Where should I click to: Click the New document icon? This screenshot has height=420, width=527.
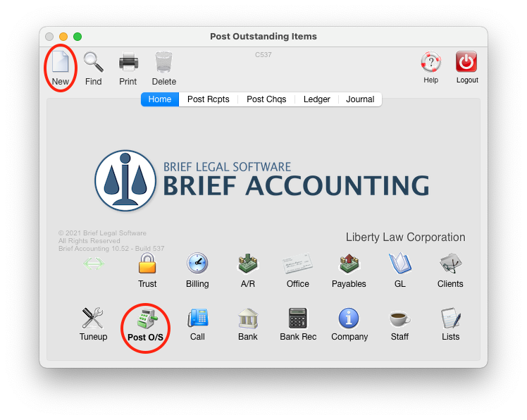[61, 62]
